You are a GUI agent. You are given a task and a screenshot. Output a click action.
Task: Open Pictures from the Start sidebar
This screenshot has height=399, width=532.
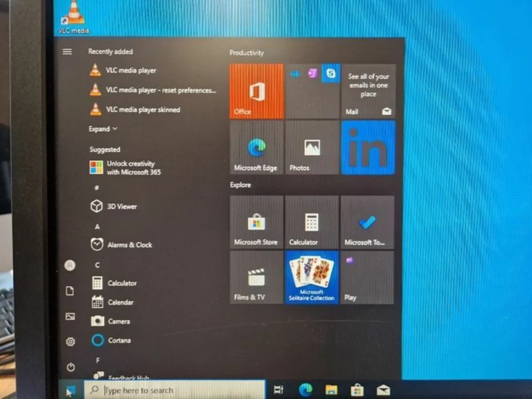(70, 317)
